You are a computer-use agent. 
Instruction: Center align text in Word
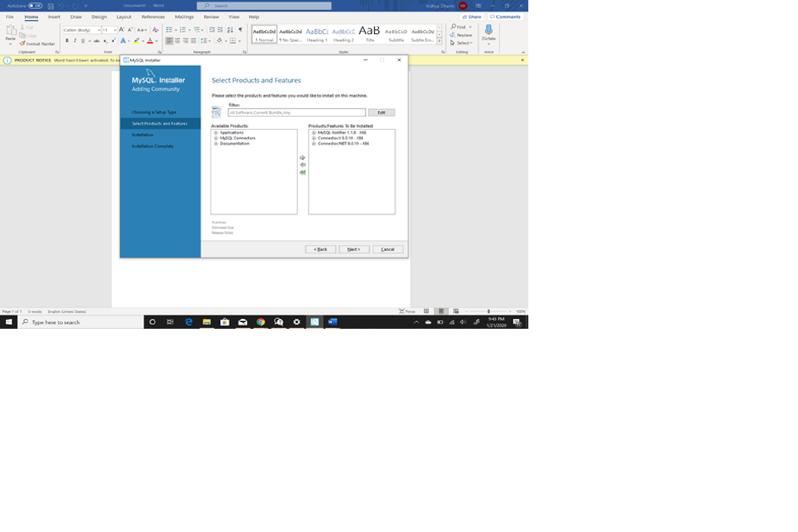177,41
